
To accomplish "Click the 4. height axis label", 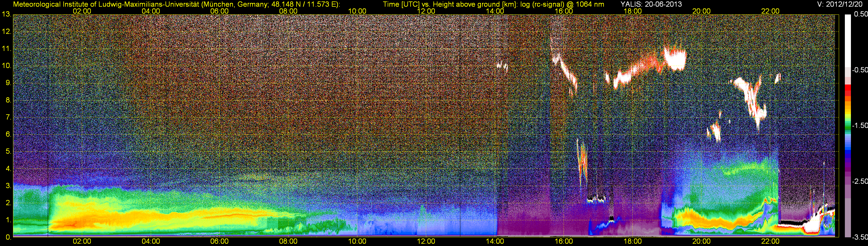I will pyautogui.click(x=9, y=168).
